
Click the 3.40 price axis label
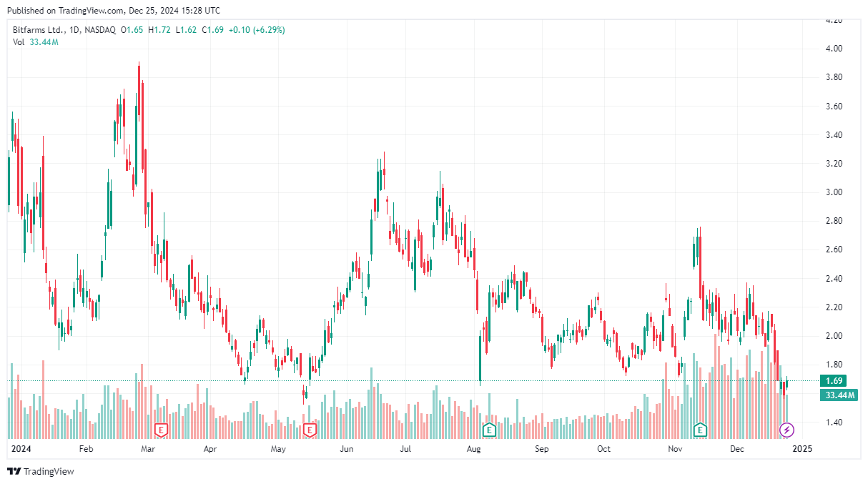[834, 135]
